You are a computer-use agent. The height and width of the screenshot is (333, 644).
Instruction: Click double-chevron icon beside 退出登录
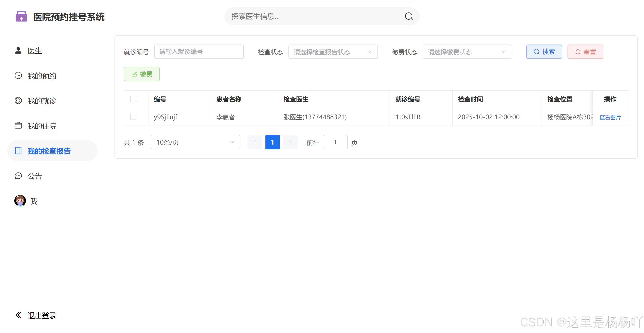click(x=18, y=315)
